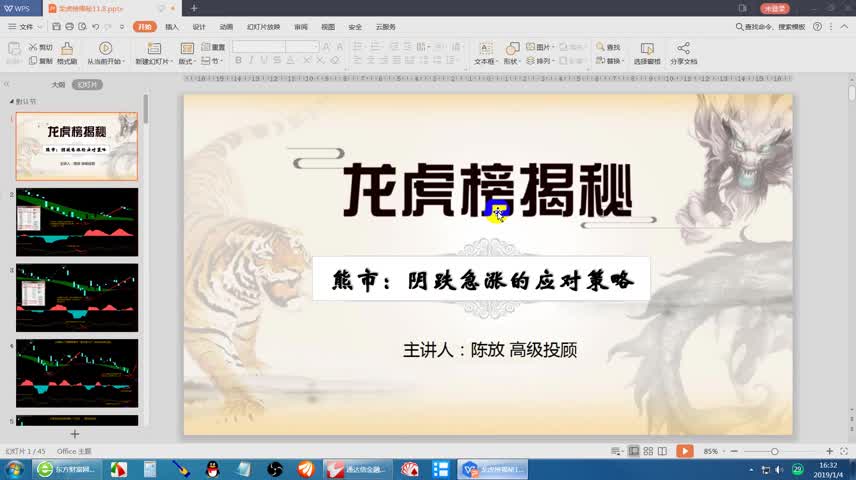Toggle bold text formatting
This screenshot has height=480, width=856.
[239, 61]
